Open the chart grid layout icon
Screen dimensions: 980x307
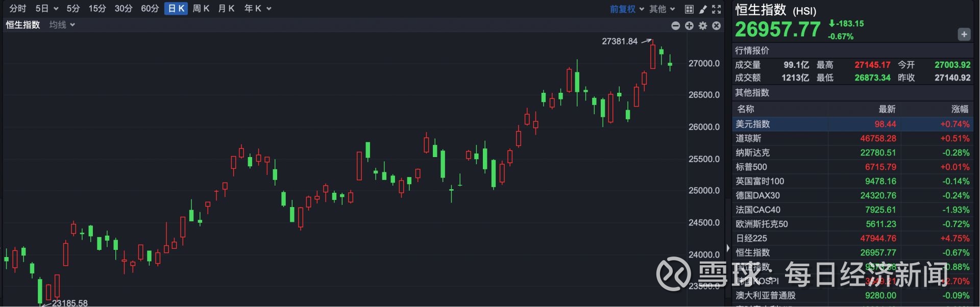click(x=689, y=9)
